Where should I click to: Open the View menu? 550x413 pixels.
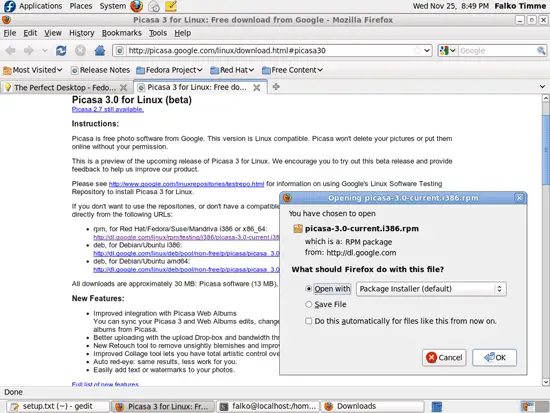point(53,33)
